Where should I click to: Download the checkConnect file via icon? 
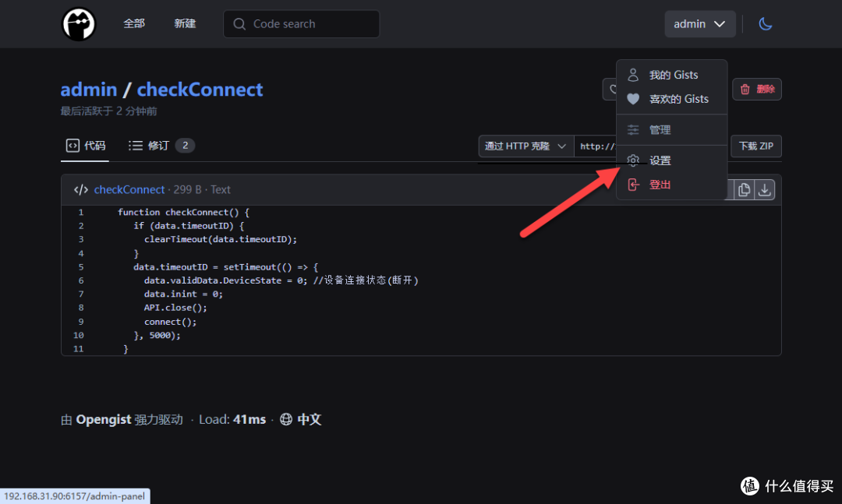click(x=764, y=189)
